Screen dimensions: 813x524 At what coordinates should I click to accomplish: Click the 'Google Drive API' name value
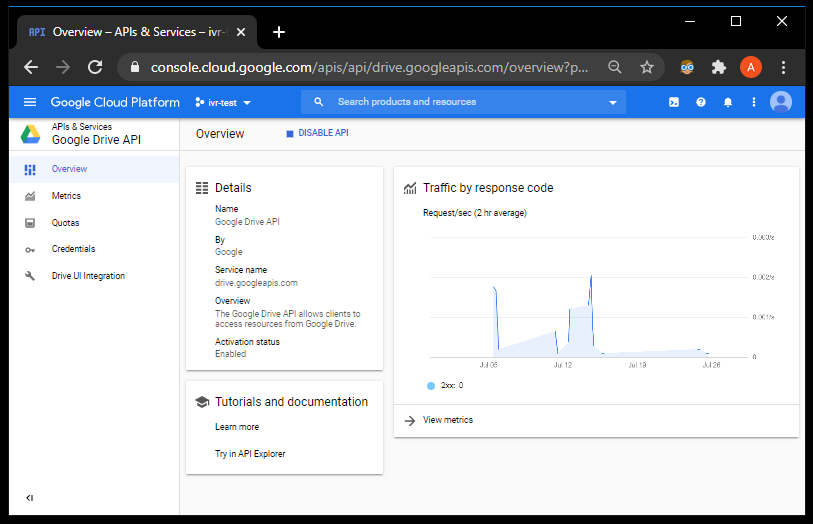point(247,222)
